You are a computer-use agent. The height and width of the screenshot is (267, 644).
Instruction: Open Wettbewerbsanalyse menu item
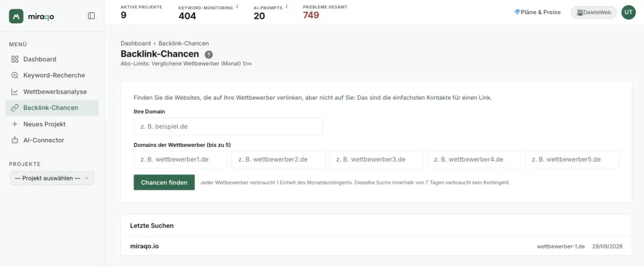(52, 92)
